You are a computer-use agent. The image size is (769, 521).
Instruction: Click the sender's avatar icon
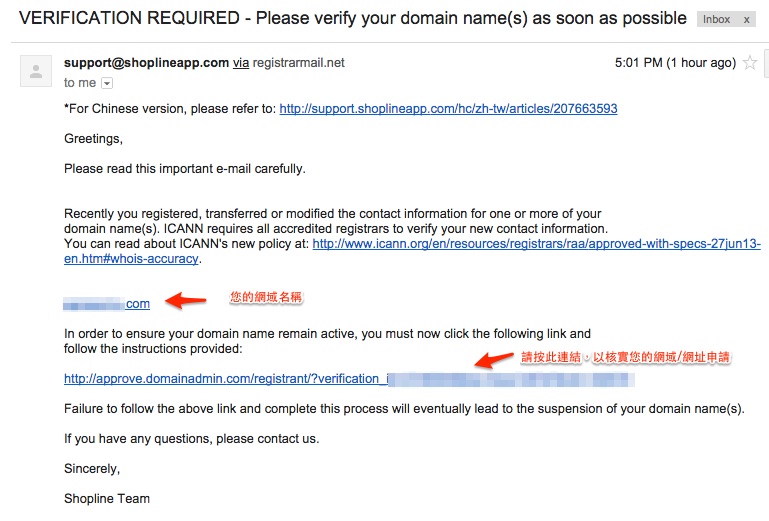point(36,71)
